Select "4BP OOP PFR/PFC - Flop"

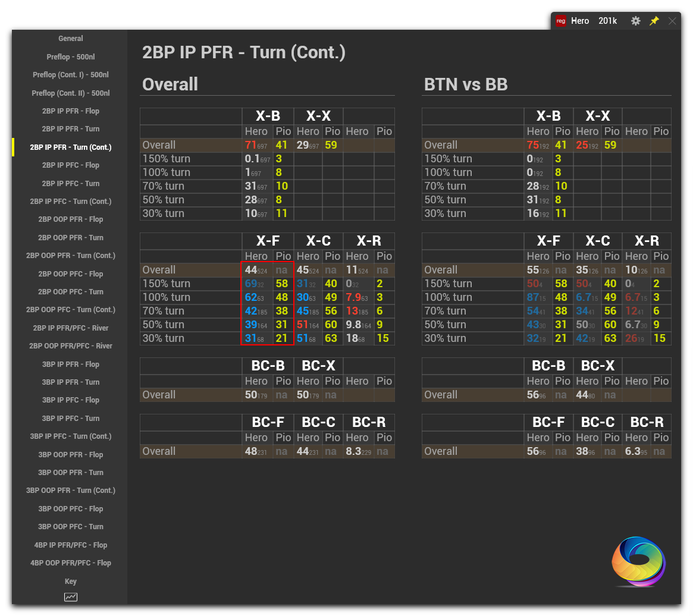(70, 562)
